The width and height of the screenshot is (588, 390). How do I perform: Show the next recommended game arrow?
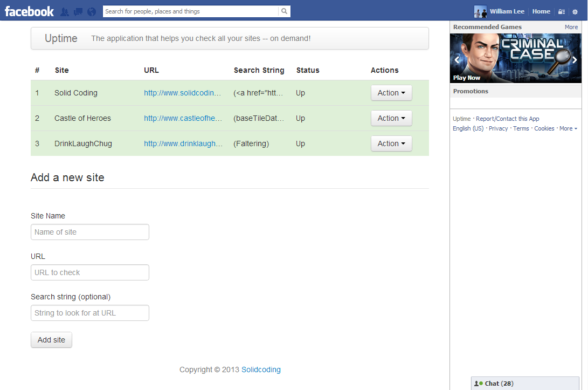click(x=575, y=59)
